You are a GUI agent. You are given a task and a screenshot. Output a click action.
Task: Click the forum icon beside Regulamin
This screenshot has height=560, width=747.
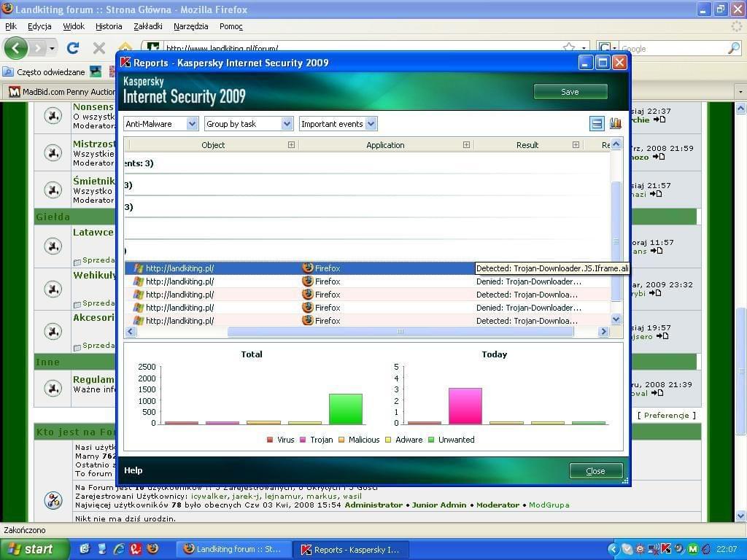(53, 388)
